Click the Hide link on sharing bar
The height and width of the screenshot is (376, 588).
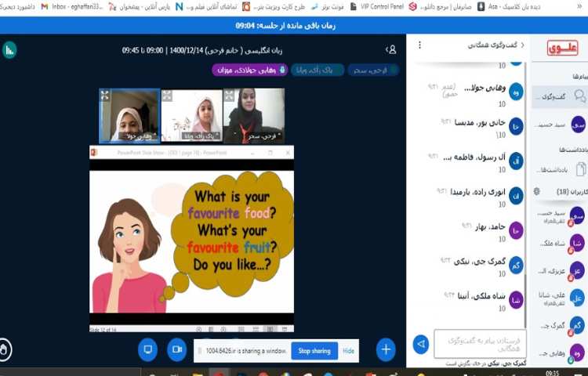[348, 351]
